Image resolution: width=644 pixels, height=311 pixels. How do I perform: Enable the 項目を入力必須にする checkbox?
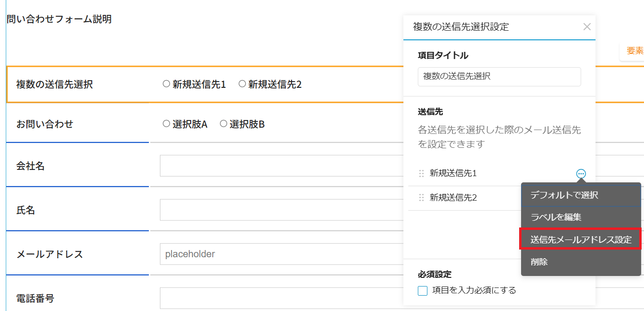423,290
